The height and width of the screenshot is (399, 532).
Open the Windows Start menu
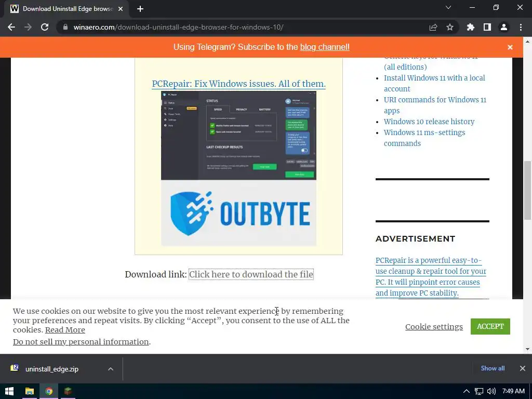9,391
